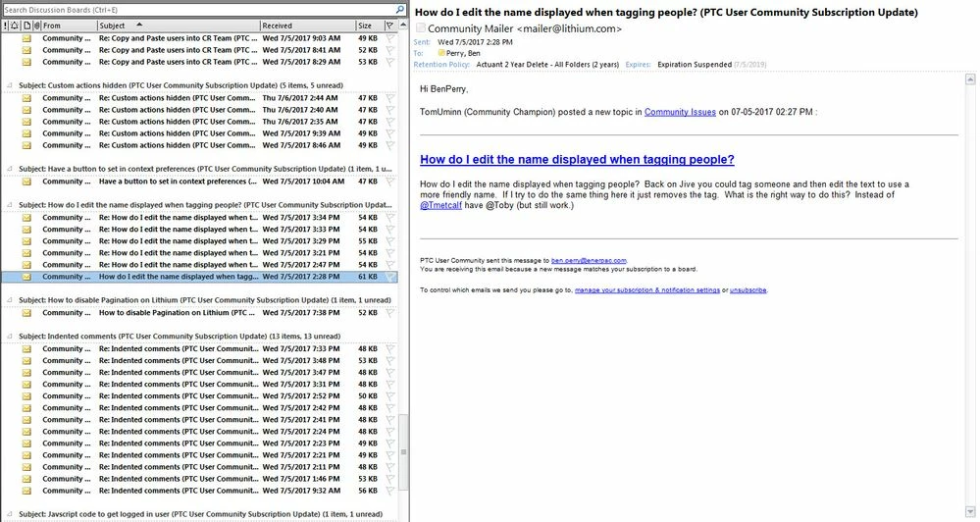The height and width of the screenshot is (522, 980).
Task: Flag the 2:52 PM Indented comments message
Action: click(x=390, y=396)
